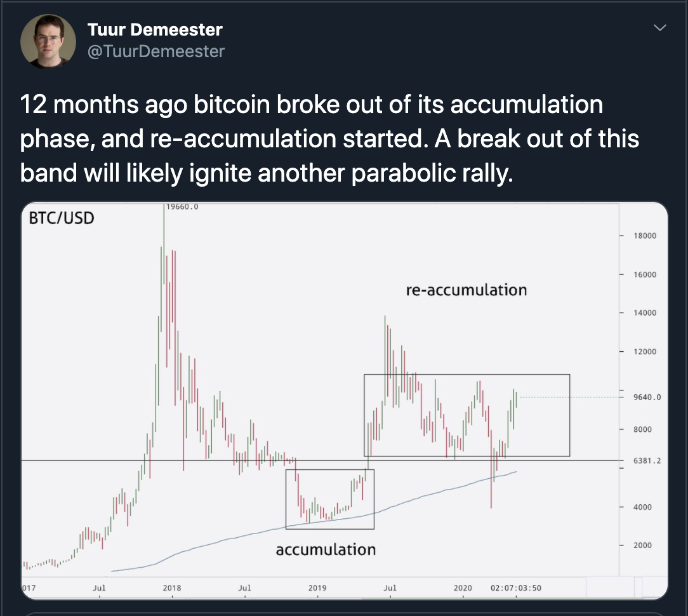Click the 18000 level on price scale
Image resolution: width=688 pixels, height=616 pixels.
tap(645, 236)
